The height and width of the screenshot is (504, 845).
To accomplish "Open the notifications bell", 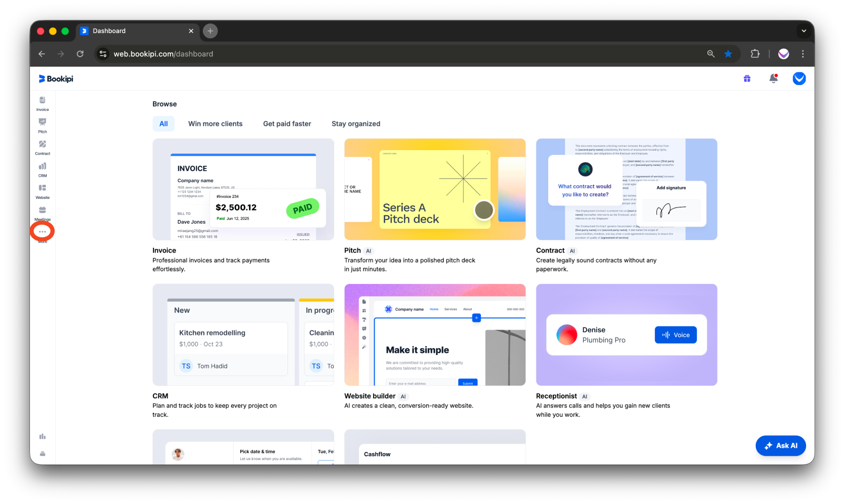I will click(773, 78).
